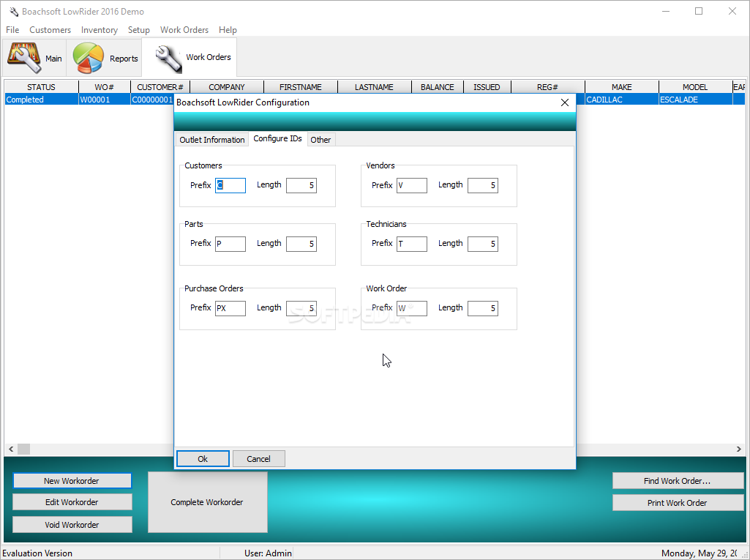Click the CUSTOMER# column header
Image resolution: width=750 pixels, height=560 pixels.
point(160,86)
